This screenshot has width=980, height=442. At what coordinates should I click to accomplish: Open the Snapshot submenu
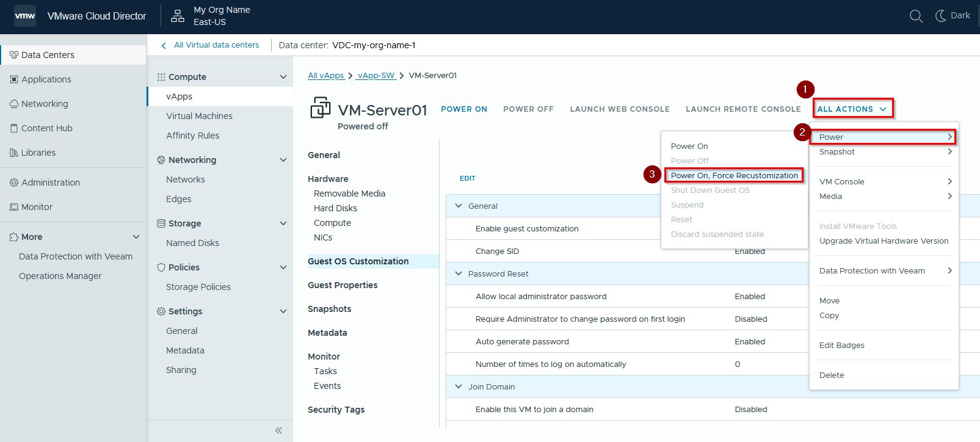[884, 151]
